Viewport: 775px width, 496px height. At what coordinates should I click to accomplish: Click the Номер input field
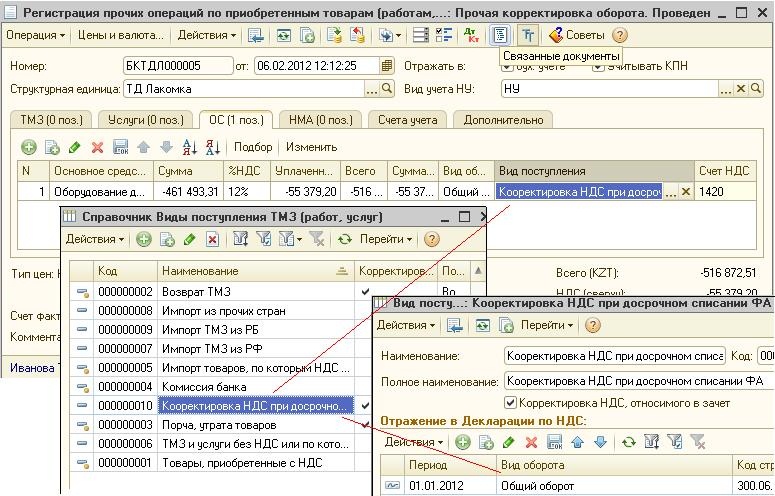tap(176, 66)
